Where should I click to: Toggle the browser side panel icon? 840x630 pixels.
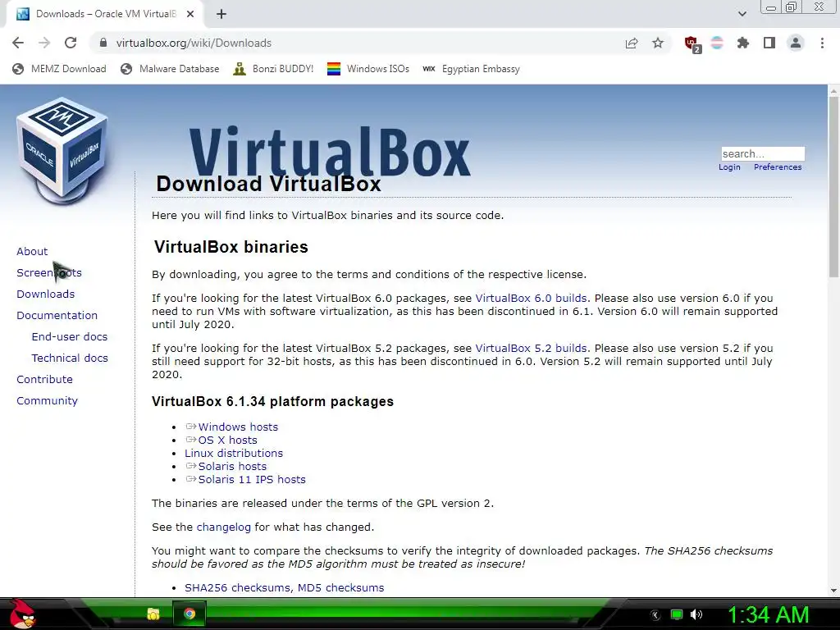pyautogui.click(x=769, y=43)
